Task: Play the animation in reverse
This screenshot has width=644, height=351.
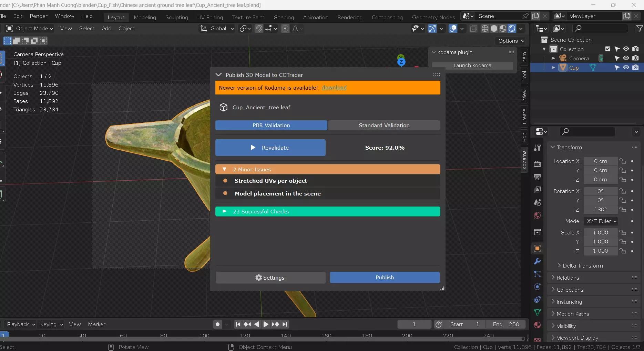Action: coord(256,324)
